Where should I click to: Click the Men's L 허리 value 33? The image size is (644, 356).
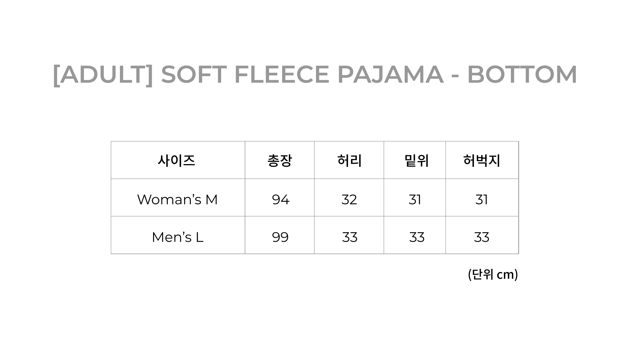pyautogui.click(x=349, y=237)
